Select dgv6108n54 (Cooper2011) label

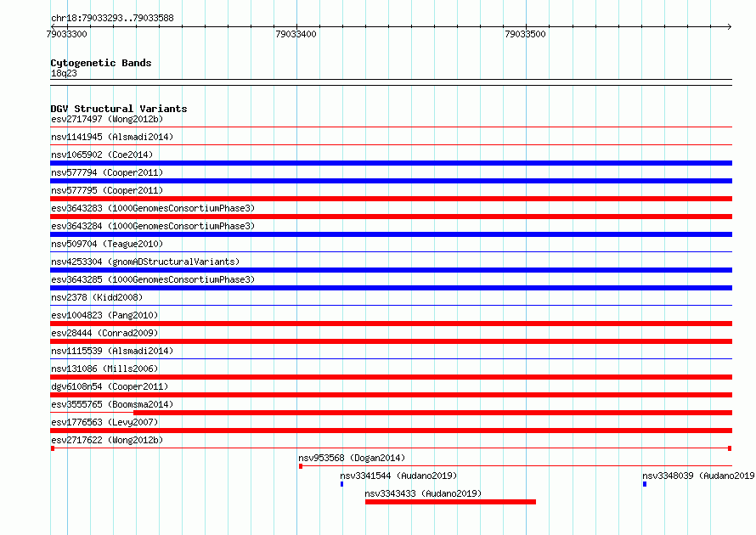110,386
